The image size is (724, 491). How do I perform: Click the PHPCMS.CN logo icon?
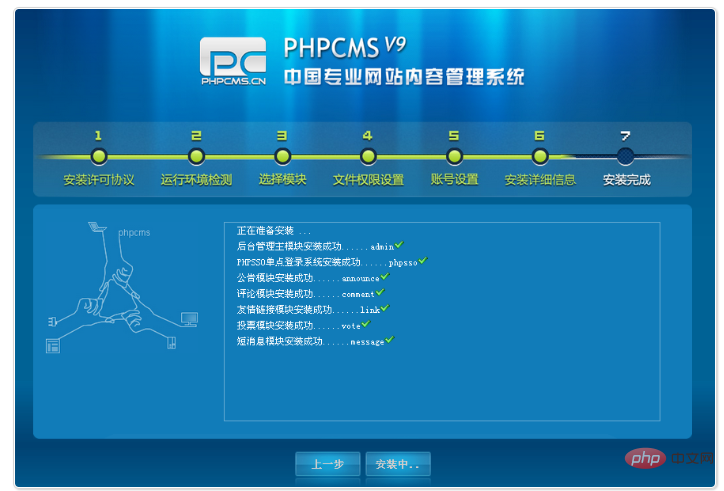pos(233,61)
